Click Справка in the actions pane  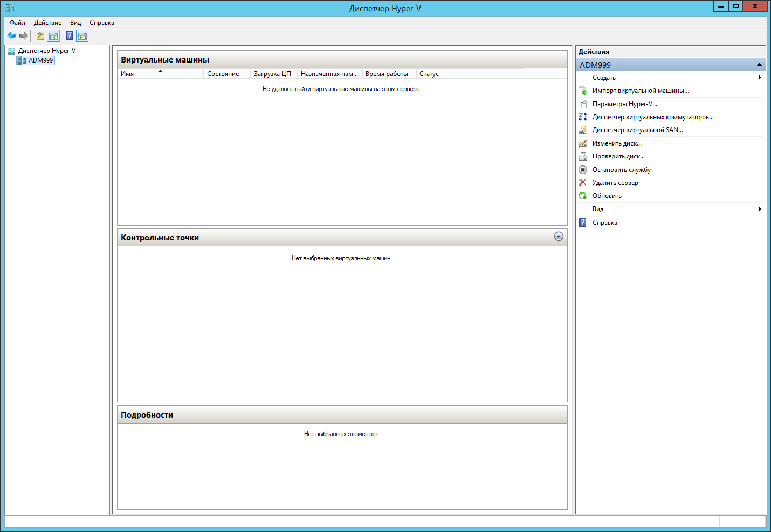(605, 223)
